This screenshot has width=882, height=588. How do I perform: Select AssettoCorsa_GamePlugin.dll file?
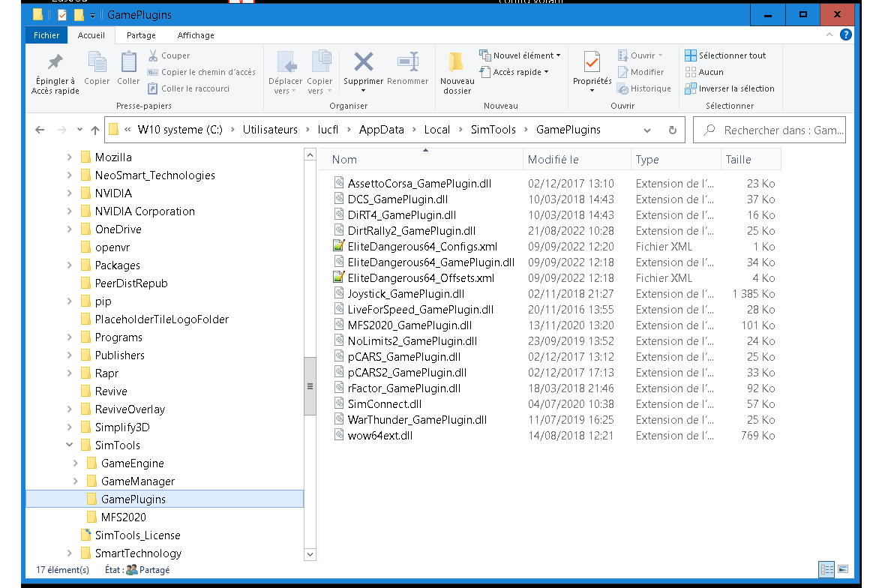click(x=420, y=184)
